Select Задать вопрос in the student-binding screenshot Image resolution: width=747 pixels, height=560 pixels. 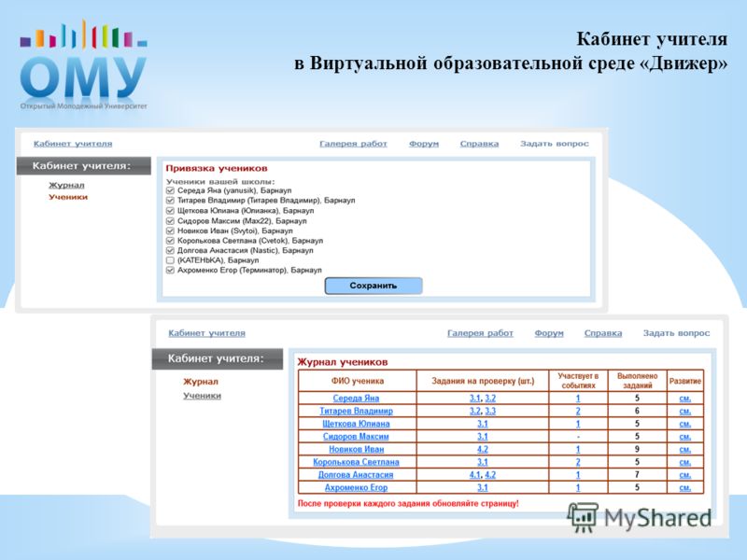click(x=555, y=144)
